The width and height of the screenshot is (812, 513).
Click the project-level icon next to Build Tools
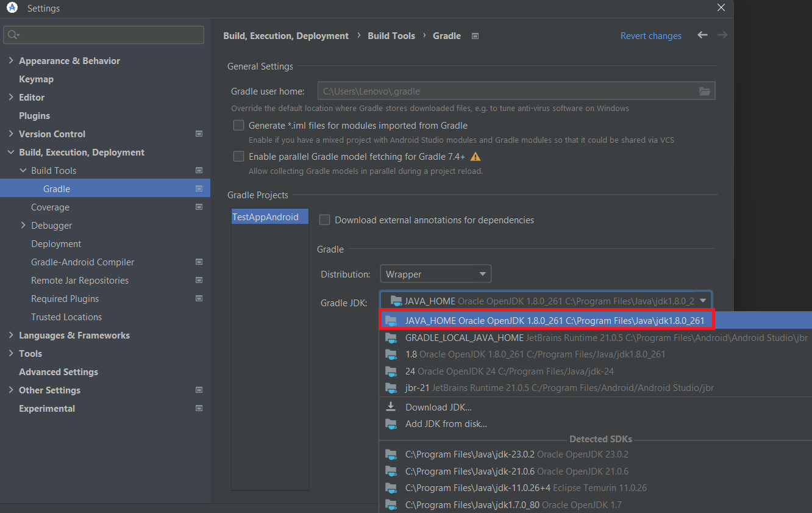tap(199, 170)
